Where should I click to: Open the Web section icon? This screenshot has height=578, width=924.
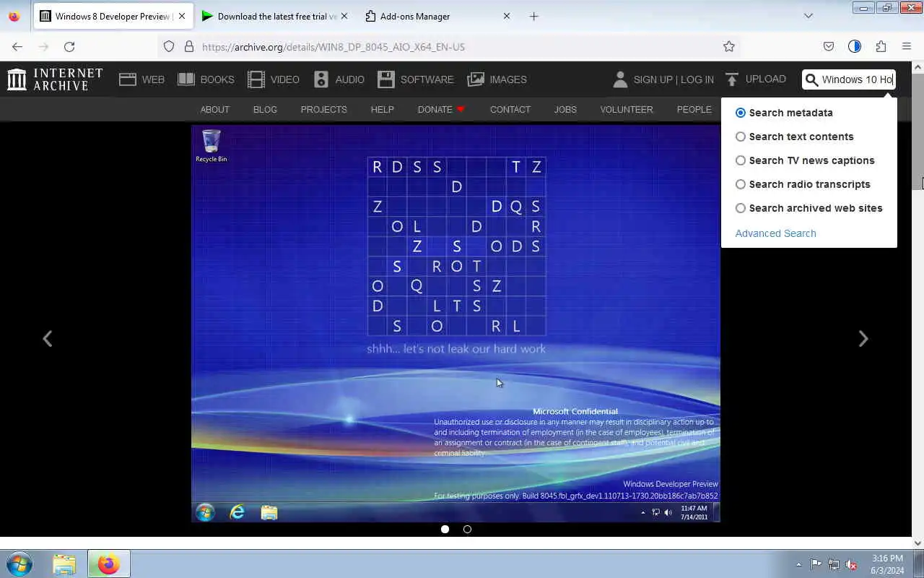[128, 79]
